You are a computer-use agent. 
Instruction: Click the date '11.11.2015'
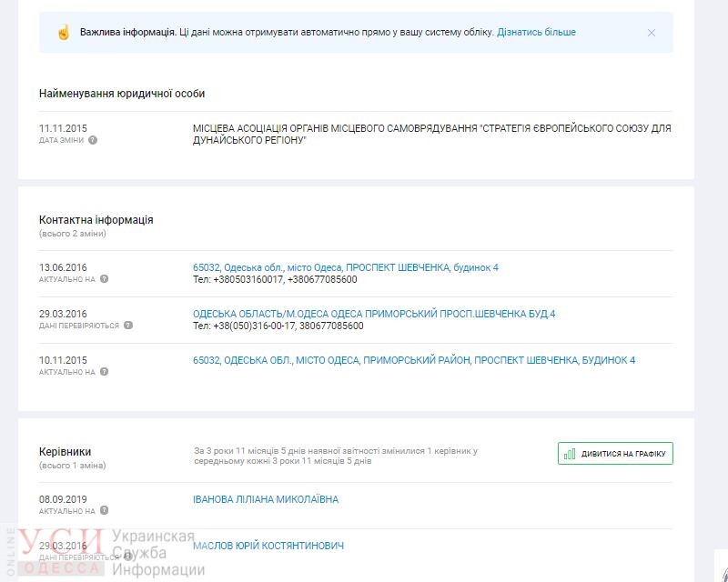[x=63, y=128]
